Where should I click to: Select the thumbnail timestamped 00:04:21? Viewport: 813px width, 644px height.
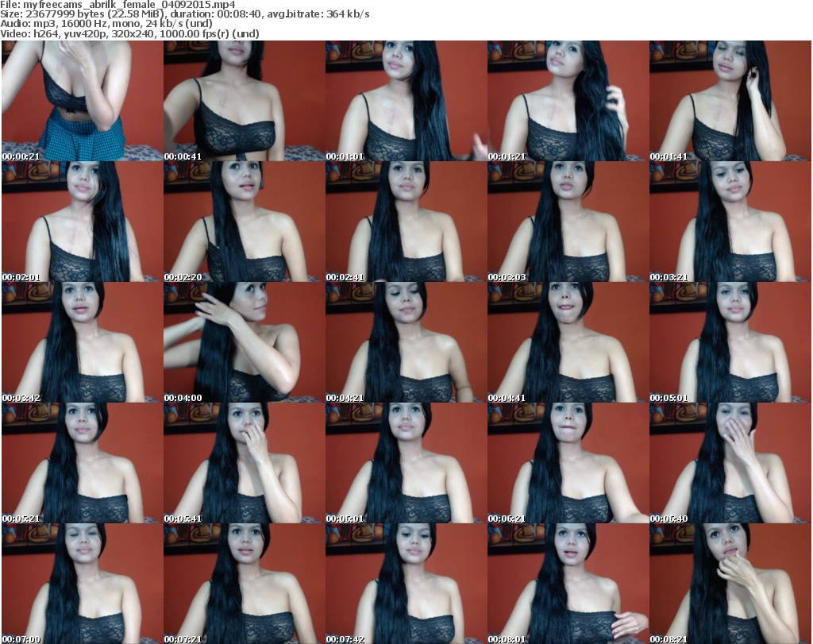406,343
